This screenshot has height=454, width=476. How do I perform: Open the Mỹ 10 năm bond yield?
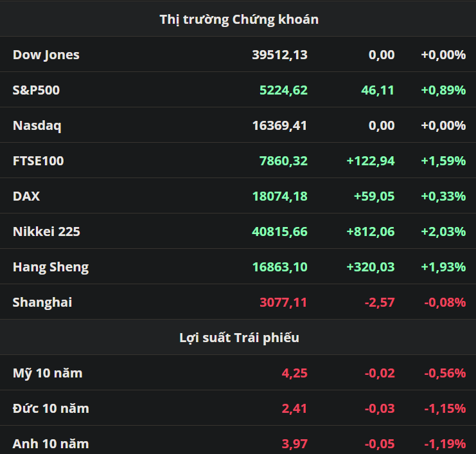point(48,373)
